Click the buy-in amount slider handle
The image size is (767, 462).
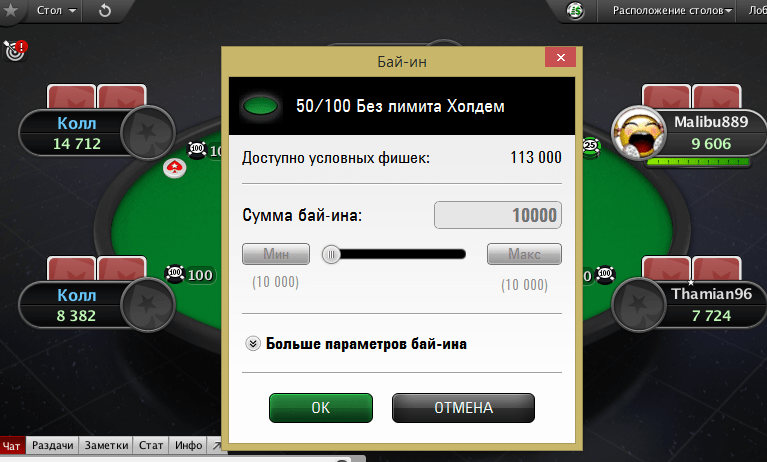(331, 254)
